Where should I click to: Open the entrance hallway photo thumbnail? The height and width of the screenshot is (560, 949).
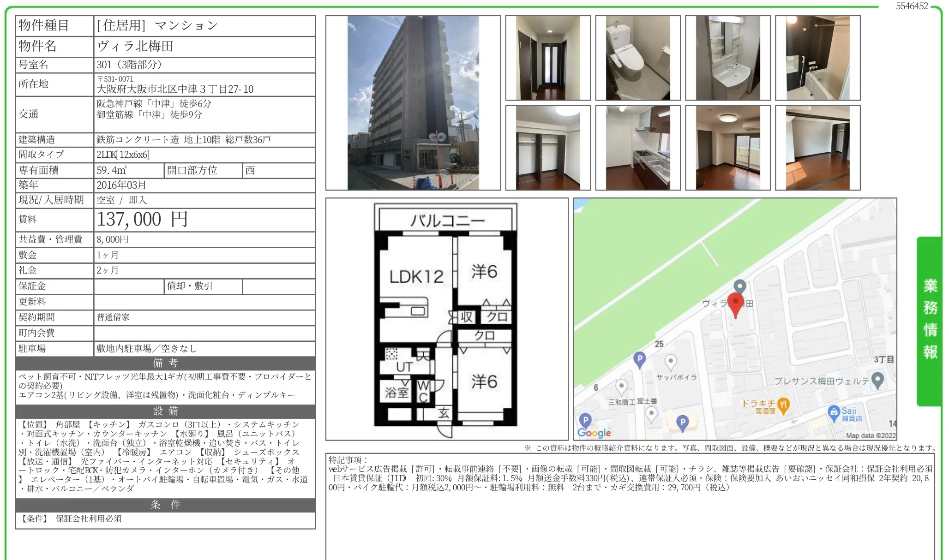(x=547, y=58)
